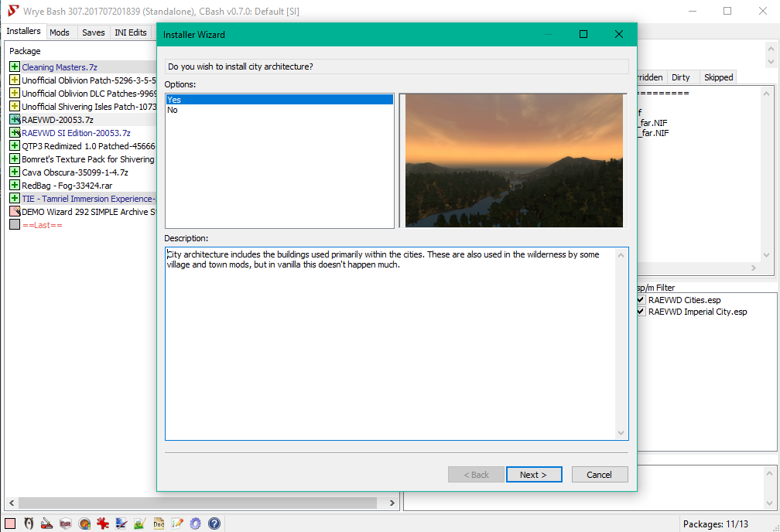Click status icon beside Unofficial Shivering Isles Patch
This screenshot has height=532, width=780.
(15, 106)
